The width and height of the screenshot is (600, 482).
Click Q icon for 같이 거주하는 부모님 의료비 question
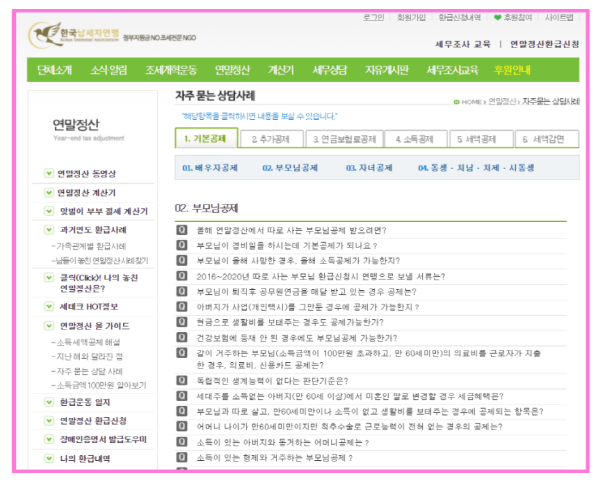tap(181, 353)
